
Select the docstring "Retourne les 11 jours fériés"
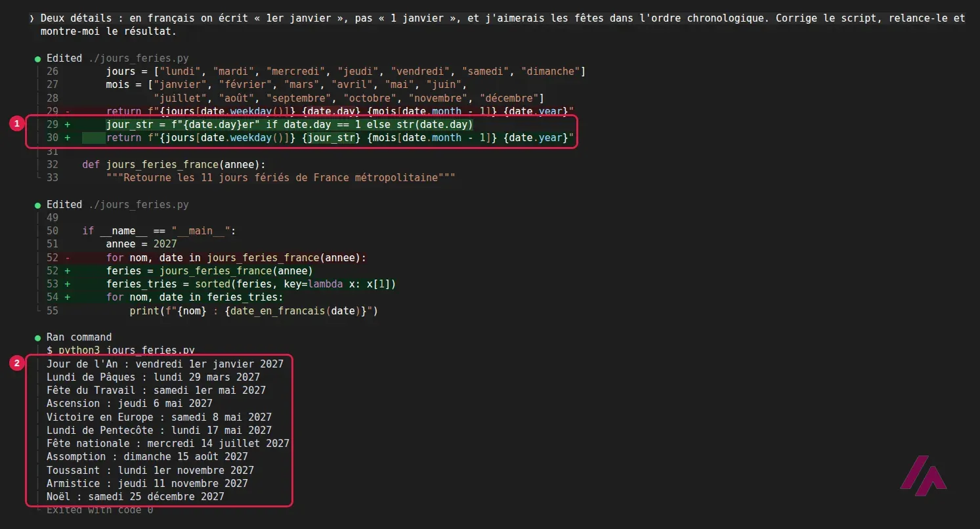(280, 178)
